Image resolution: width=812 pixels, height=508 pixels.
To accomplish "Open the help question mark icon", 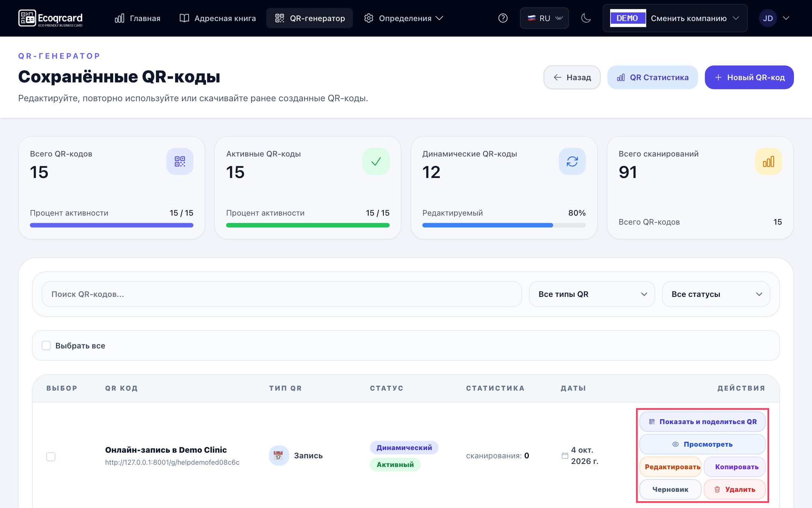I will 503,18.
